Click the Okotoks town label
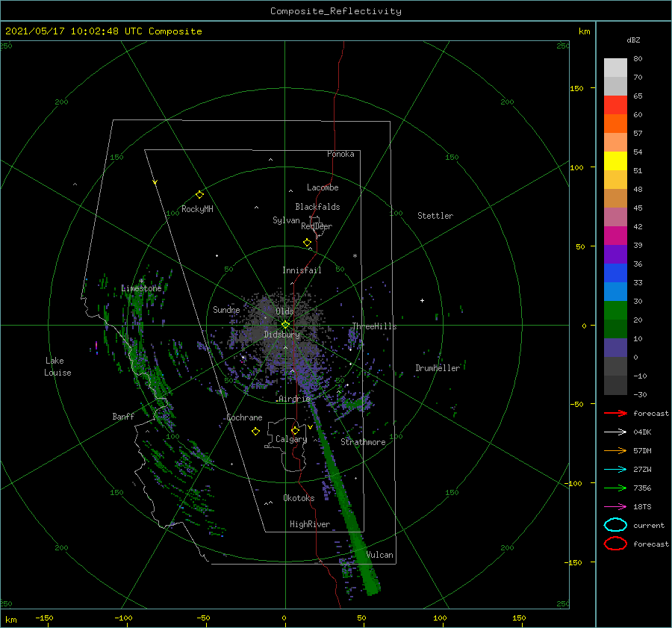Image resolution: width=672 pixels, height=628 pixels. pos(299,498)
